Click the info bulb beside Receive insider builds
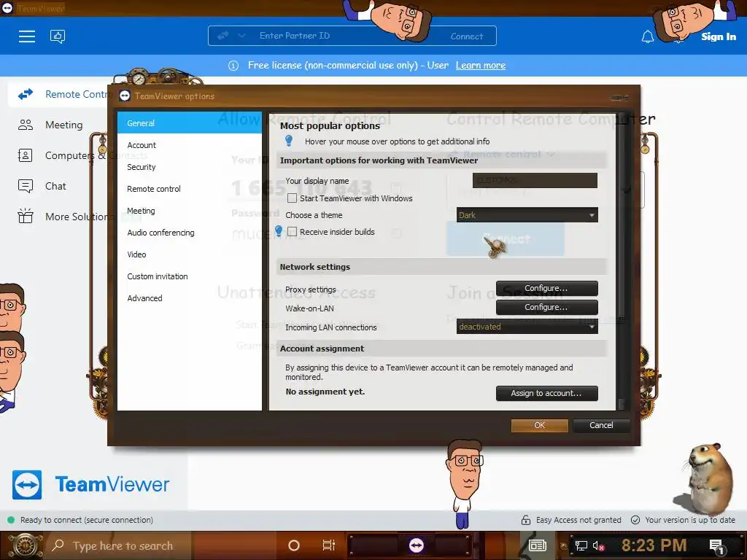The height and width of the screenshot is (560, 747). tap(279, 231)
